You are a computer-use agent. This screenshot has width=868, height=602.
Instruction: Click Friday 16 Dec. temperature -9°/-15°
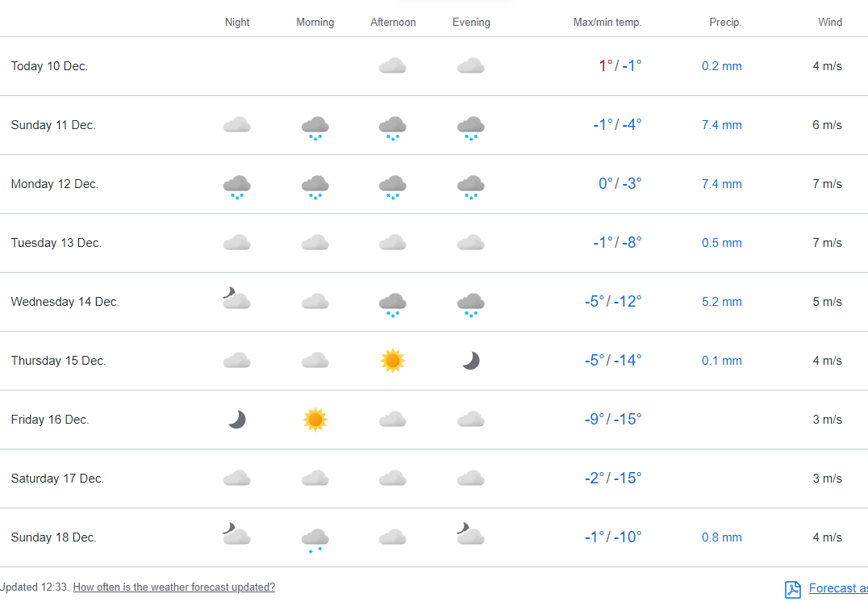click(613, 420)
